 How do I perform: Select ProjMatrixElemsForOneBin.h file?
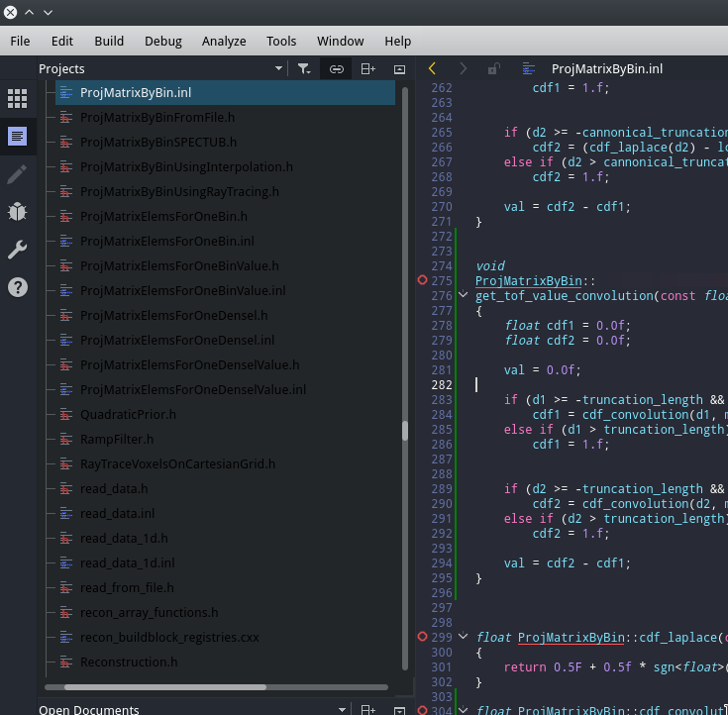point(163,216)
